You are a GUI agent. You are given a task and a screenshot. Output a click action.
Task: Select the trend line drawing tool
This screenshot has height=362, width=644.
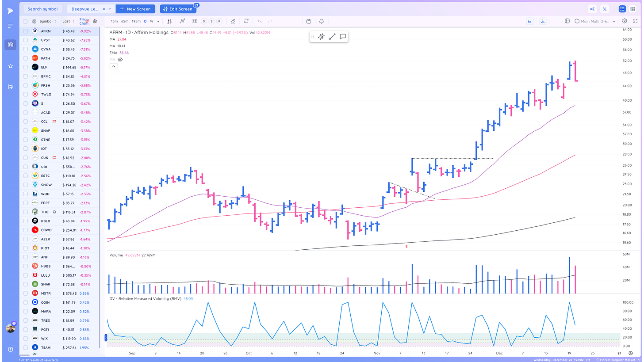(332, 37)
